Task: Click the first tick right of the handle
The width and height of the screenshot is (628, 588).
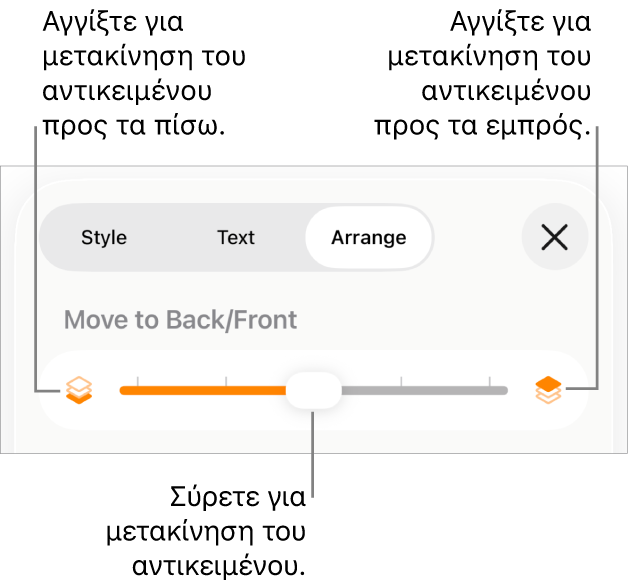Action: click(x=401, y=381)
